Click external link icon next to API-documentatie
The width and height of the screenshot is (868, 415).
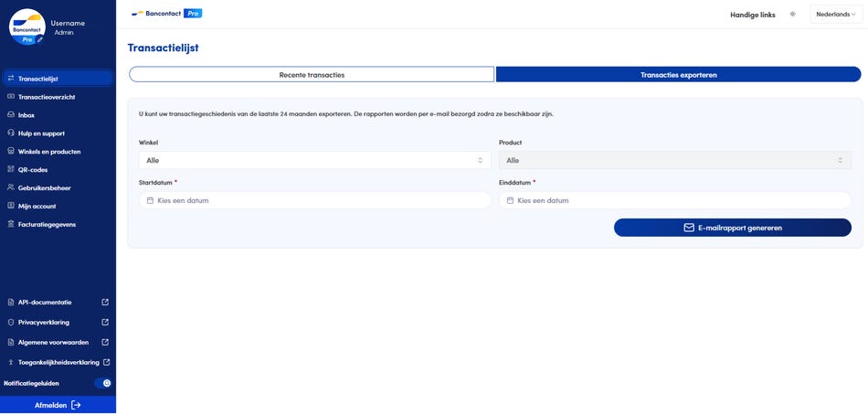(106, 303)
